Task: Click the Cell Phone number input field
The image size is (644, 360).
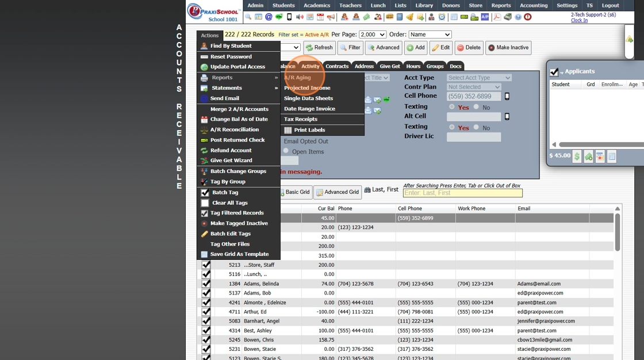Action: [474, 96]
